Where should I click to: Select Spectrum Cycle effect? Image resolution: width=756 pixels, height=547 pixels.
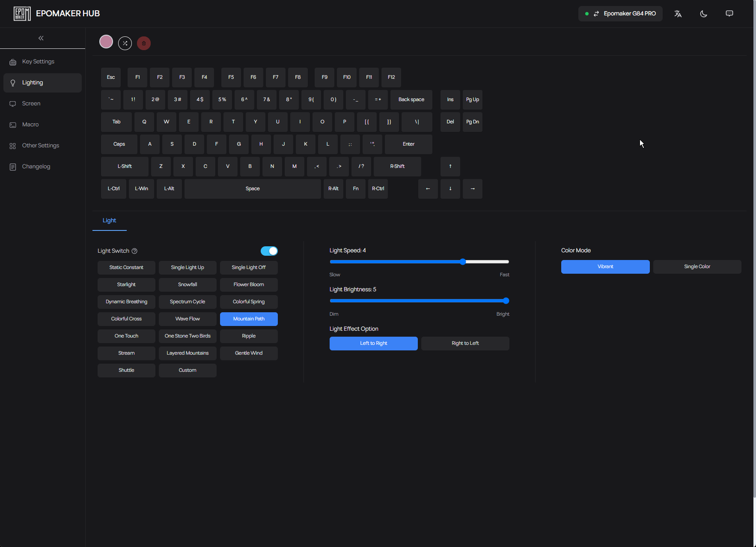click(x=188, y=302)
